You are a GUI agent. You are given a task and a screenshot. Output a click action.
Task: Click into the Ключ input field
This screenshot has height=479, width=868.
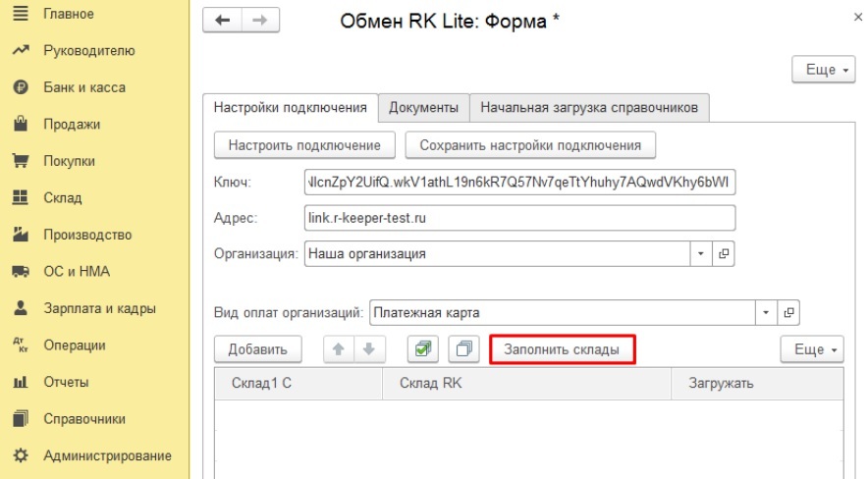519,182
